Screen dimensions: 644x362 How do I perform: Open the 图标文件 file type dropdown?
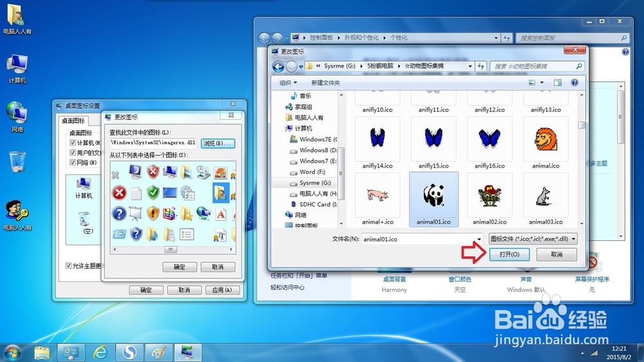point(533,239)
